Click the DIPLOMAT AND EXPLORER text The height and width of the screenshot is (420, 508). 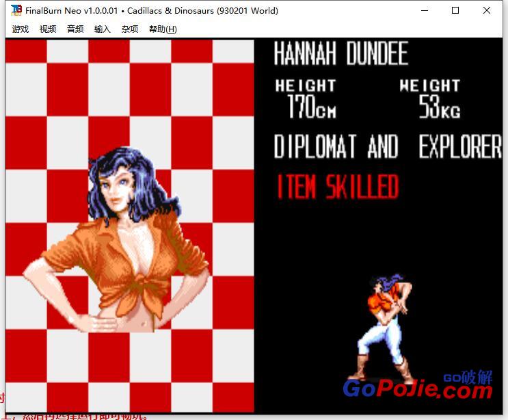[x=388, y=146]
